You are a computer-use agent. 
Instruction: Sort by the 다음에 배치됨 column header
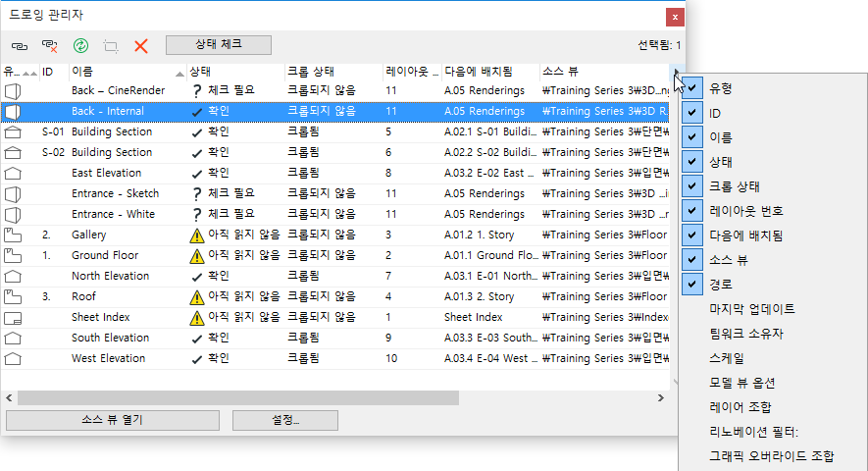(490, 72)
